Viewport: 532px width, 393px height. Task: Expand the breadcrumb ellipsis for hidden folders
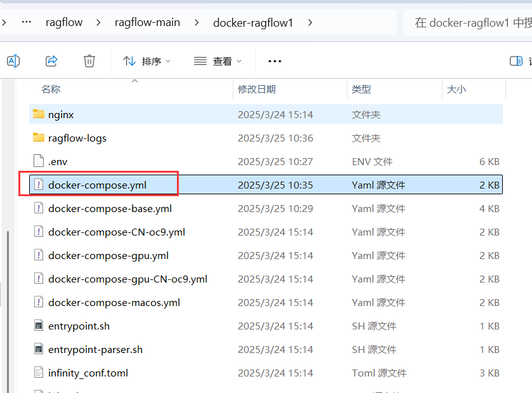point(26,22)
